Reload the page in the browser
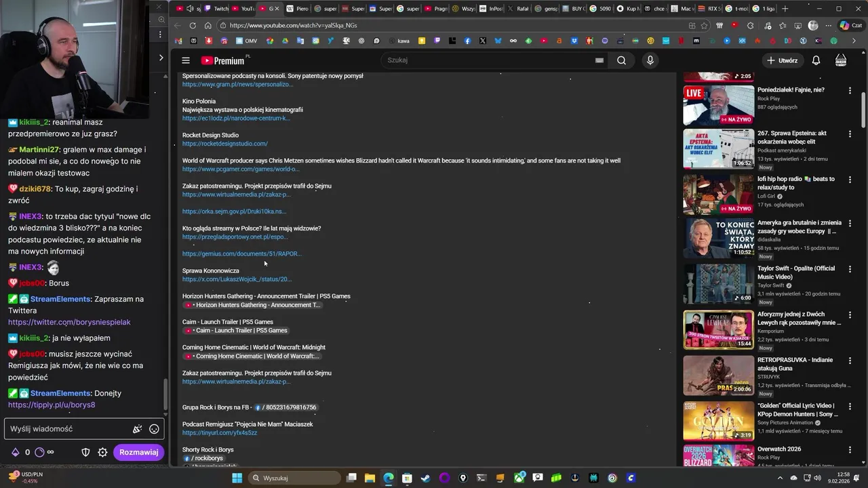 pos(193,26)
